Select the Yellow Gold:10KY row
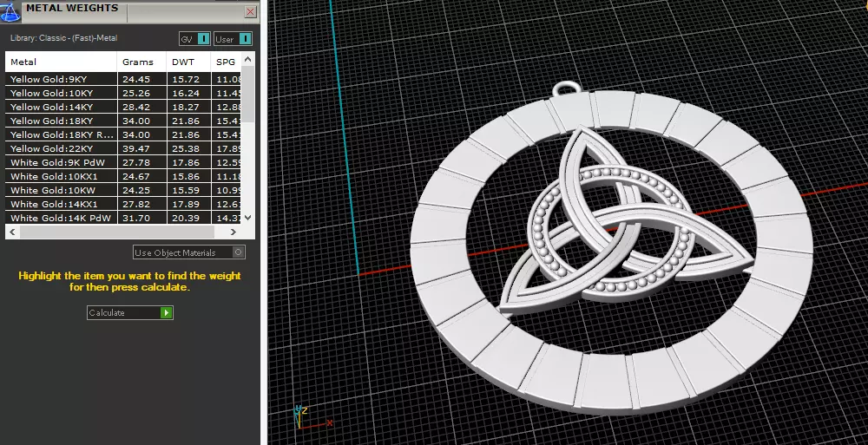This screenshot has height=445, width=868. [124, 93]
